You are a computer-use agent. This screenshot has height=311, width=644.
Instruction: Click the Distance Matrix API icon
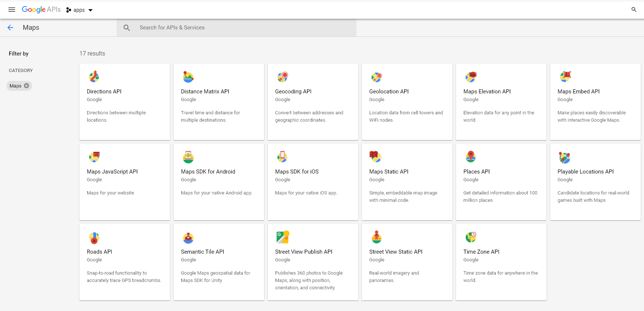pos(188,76)
